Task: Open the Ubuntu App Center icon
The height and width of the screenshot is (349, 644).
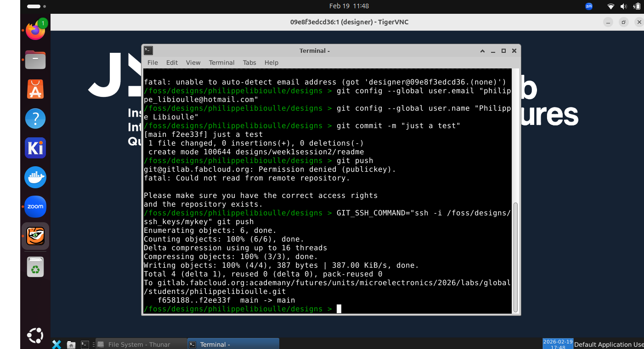Action: [35, 89]
